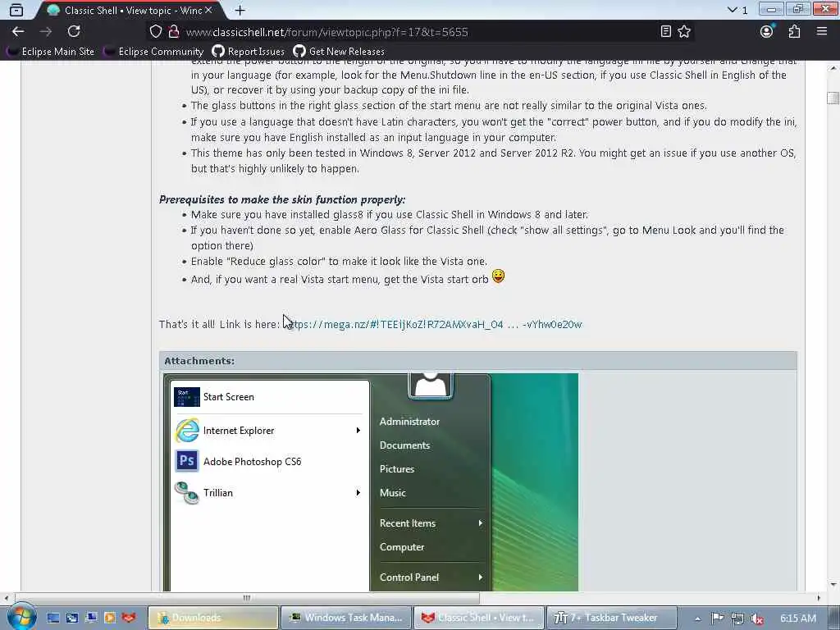Click the Adobe Photoshop CS6 icon
The height and width of the screenshot is (630, 840).
187,461
